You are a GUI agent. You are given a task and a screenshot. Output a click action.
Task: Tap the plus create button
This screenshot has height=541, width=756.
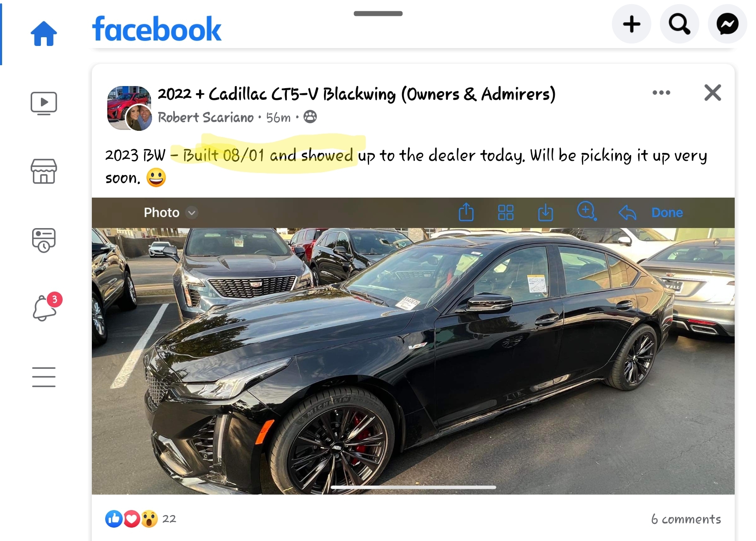pyautogui.click(x=632, y=24)
